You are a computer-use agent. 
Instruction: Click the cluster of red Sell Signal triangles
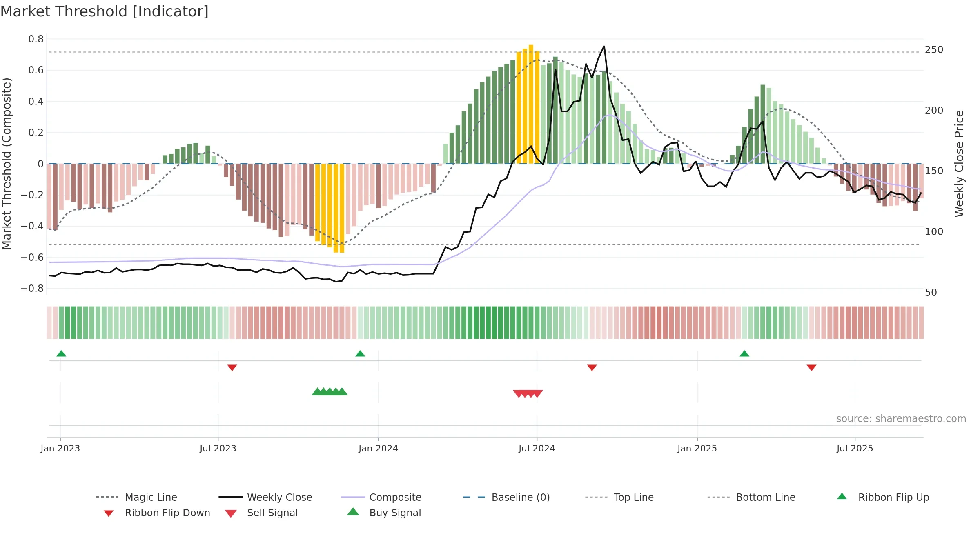pyautogui.click(x=528, y=393)
